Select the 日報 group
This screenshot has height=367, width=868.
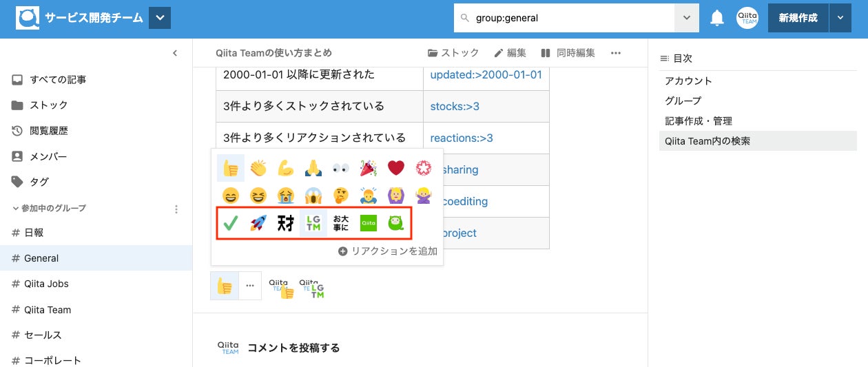pos(96,232)
